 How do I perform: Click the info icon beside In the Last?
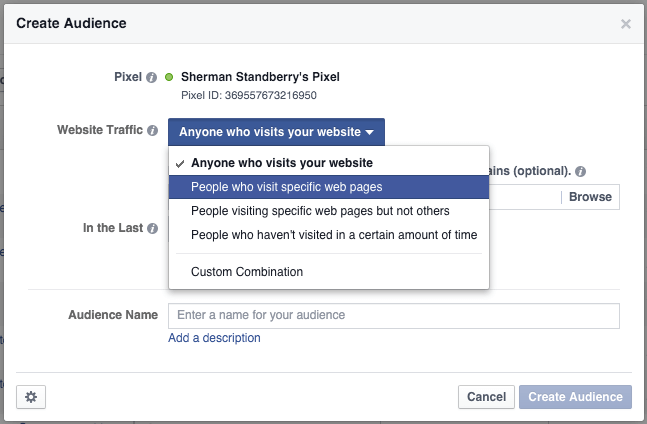(152, 228)
